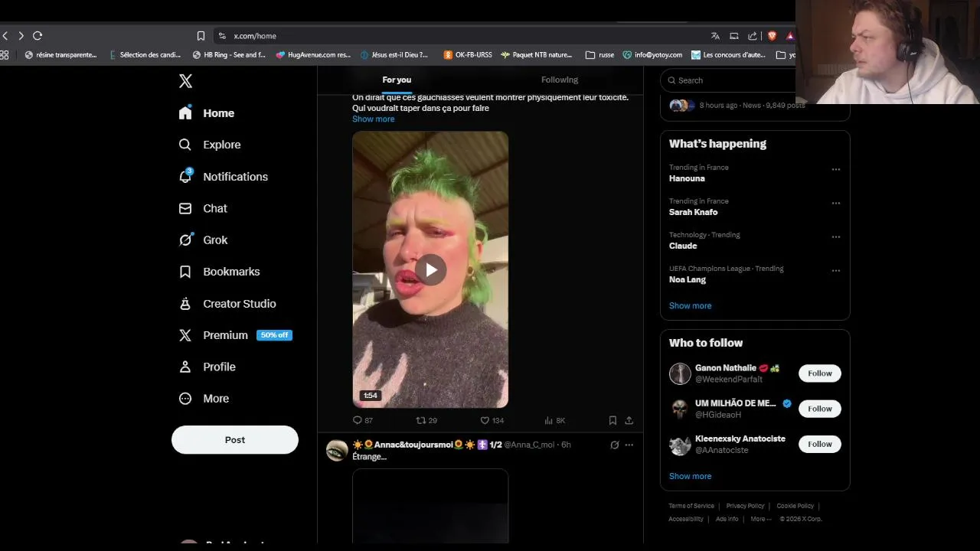Share the video post
Viewport: 980px width, 551px height.
pos(629,420)
